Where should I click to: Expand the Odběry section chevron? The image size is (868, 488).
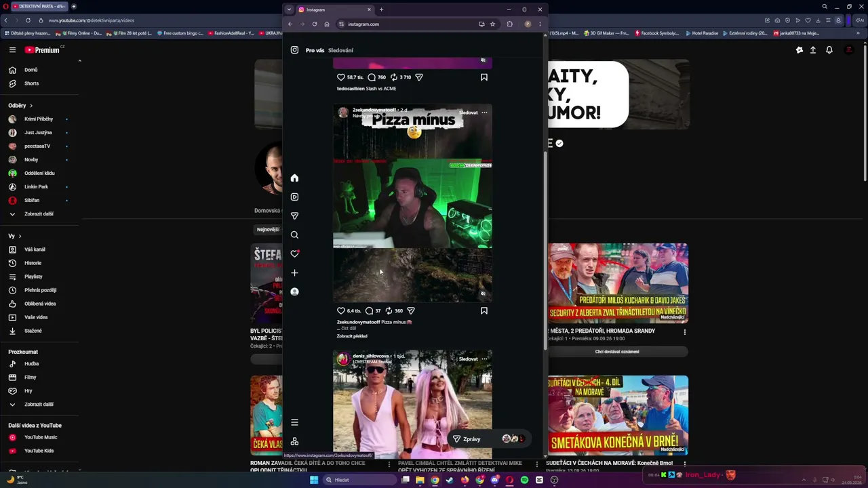[31, 106]
